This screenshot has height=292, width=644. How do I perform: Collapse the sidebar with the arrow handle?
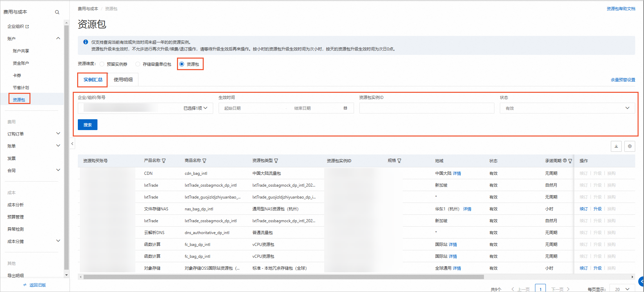(x=72, y=144)
